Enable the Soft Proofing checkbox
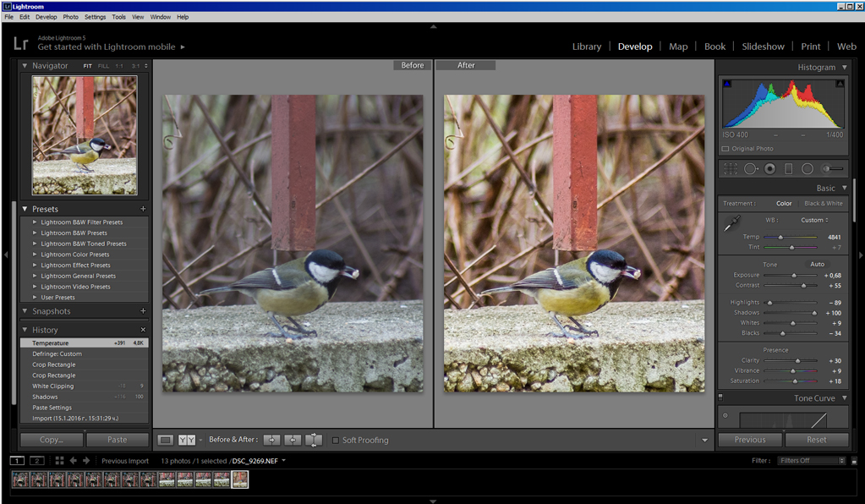865x504 pixels. point(336,440)
